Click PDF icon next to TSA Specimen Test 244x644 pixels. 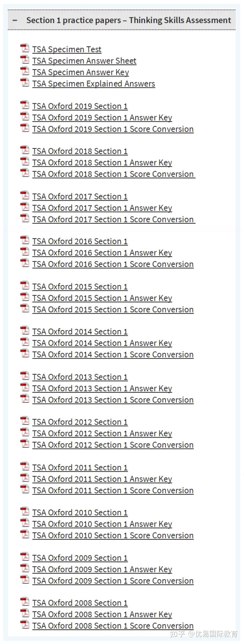(25, 48)
